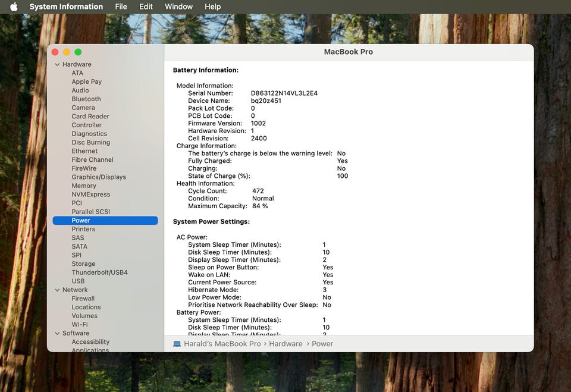The image size is (571, 392).
Task: Collapse the Software section
Action: tap(57, 333)
